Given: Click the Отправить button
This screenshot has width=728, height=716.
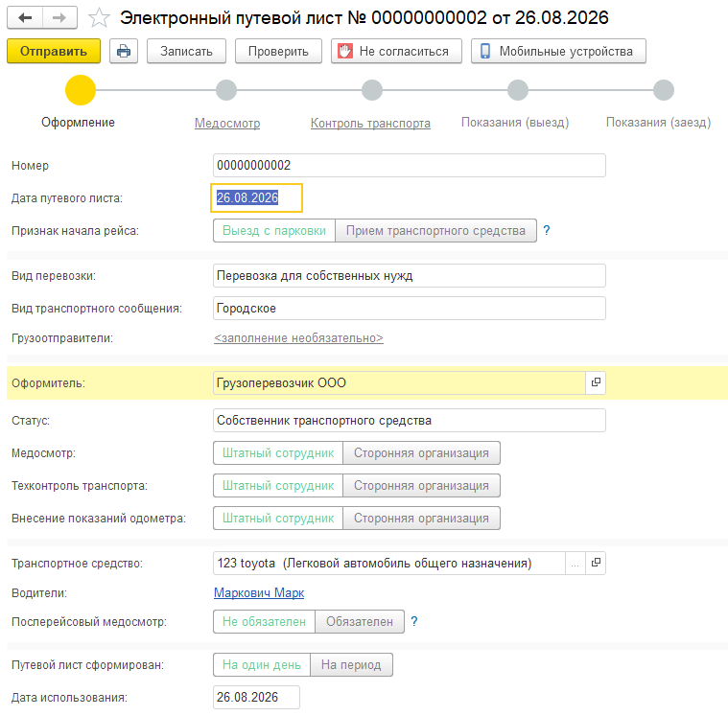Looking at the screenshot, I should point(54,51).
